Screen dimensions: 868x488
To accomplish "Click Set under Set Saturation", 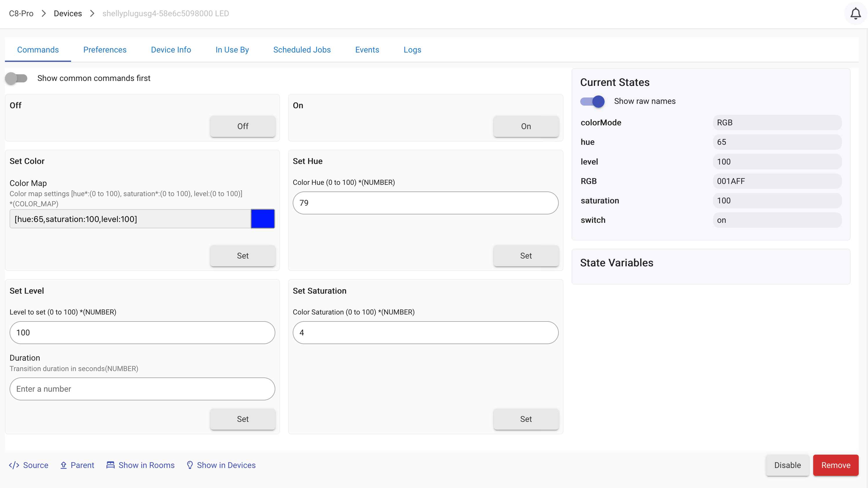I will pyautogui.click(x=526, y=419).
